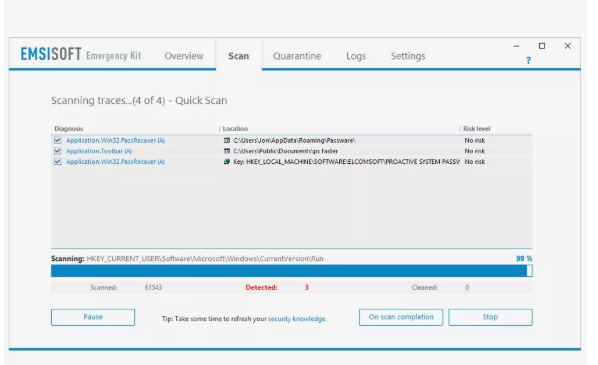Select the C:\Users\Public\Documents\pc faster location
Image resolution: width=598 pixels, height=365 pixels.
[x=286, y=151]
